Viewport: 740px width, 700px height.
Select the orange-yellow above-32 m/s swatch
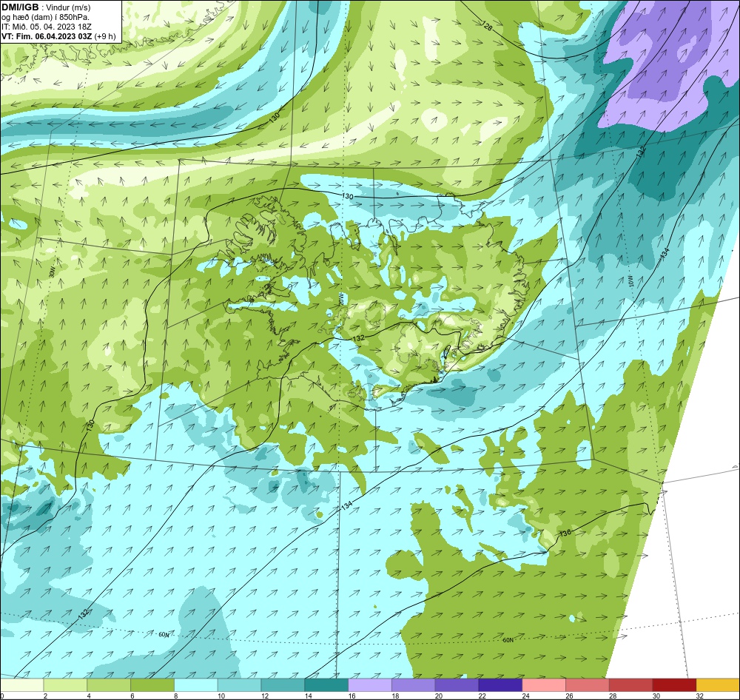tap(718, 685)
